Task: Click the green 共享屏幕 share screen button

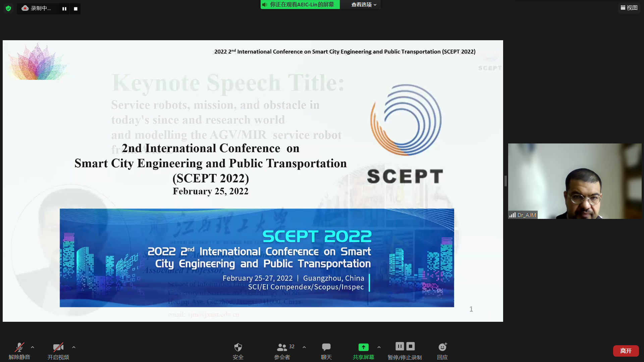Action: tap(363, 351)
